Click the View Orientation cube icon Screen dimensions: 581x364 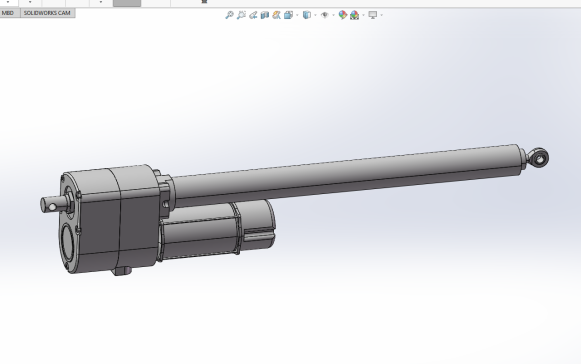[288, 15]
